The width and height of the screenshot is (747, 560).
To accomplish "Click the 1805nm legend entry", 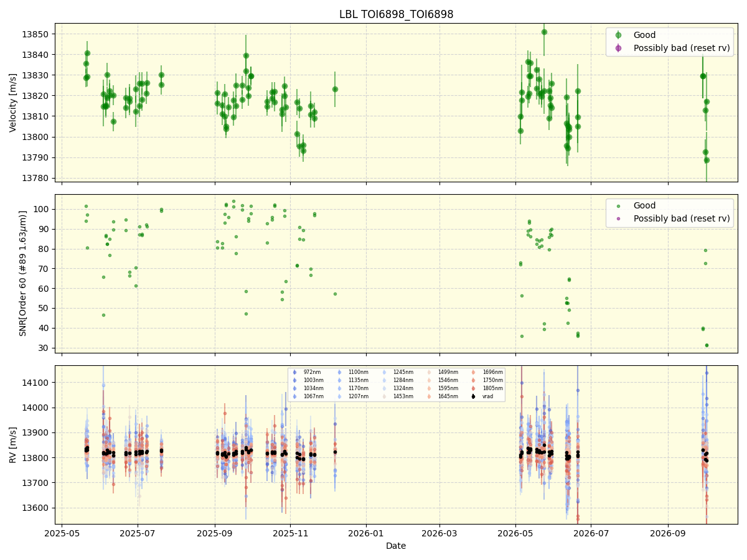I will (493, 388).
